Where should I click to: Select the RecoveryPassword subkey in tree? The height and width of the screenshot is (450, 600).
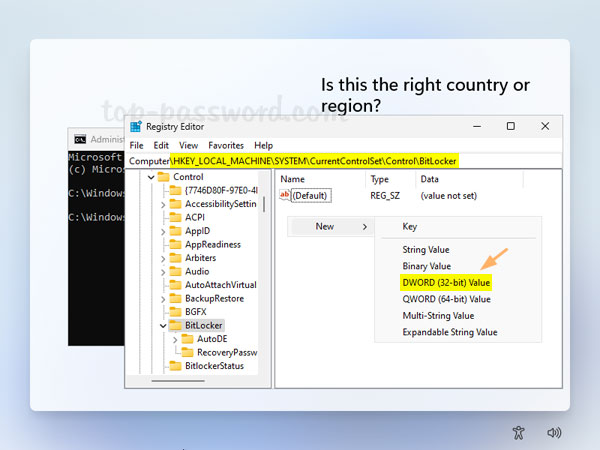[x=227, y=352]
